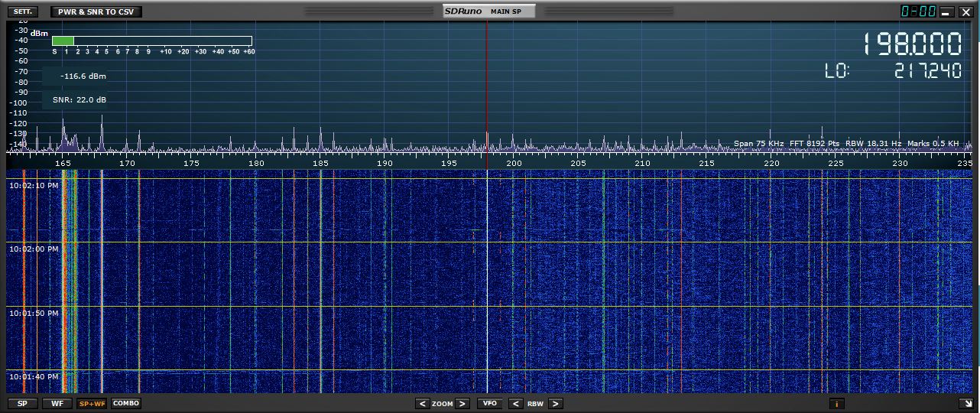Click the green S-meter signal bar
The height and width of the screenshot is (413, 980).
point(63,41)
